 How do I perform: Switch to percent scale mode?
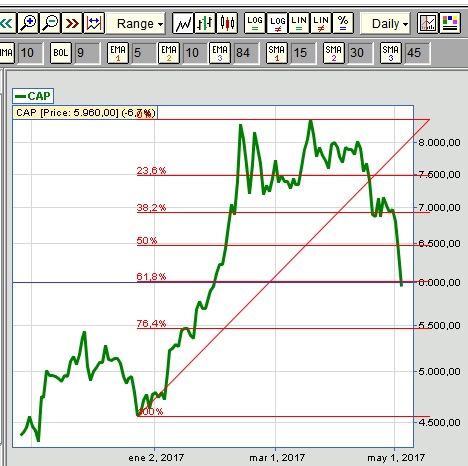click(x=343, y=23)
